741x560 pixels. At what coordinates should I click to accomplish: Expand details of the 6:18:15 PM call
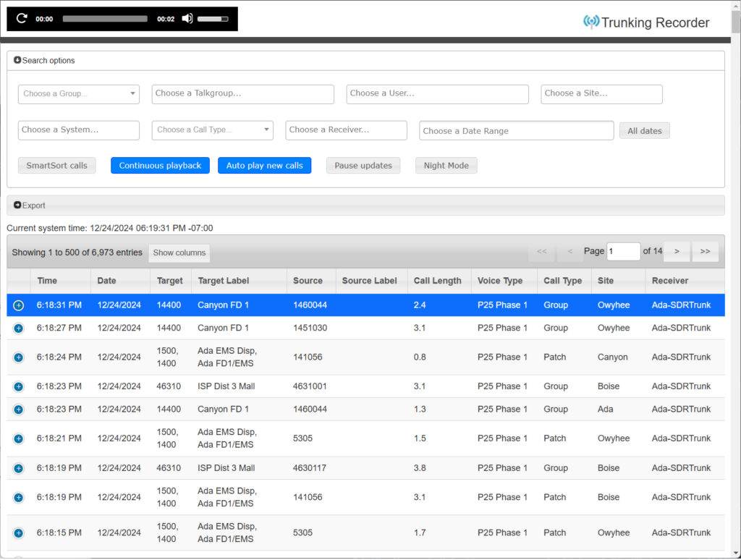click(x=18, y=533)
